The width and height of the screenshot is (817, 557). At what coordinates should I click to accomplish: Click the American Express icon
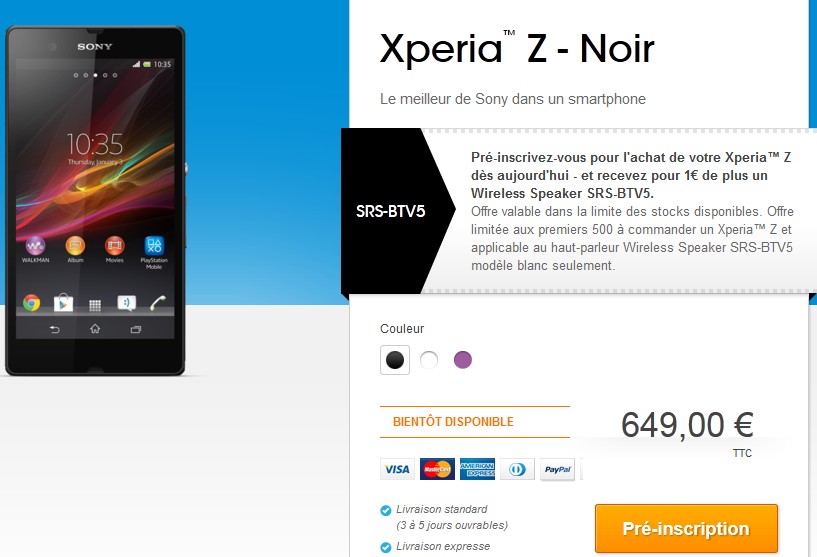point(477,469)
